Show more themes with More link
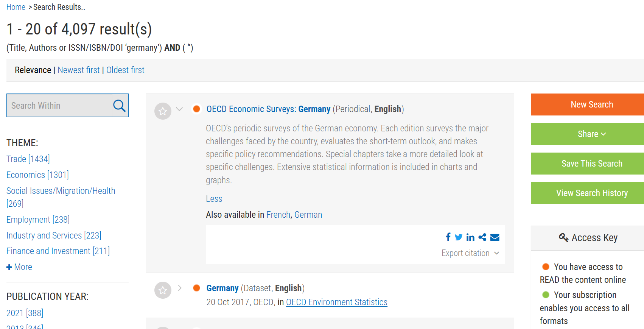 23,267
